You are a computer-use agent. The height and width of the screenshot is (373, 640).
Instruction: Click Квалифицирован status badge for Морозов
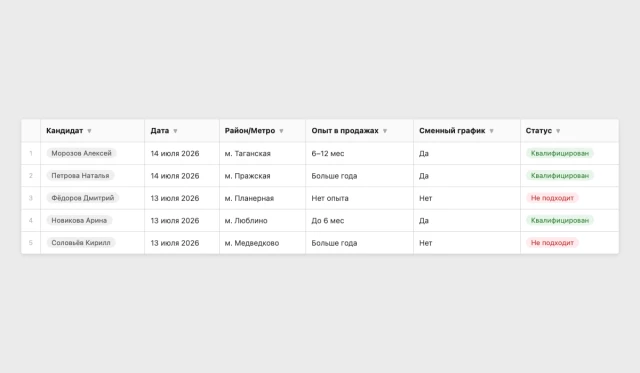coord(560,153)
